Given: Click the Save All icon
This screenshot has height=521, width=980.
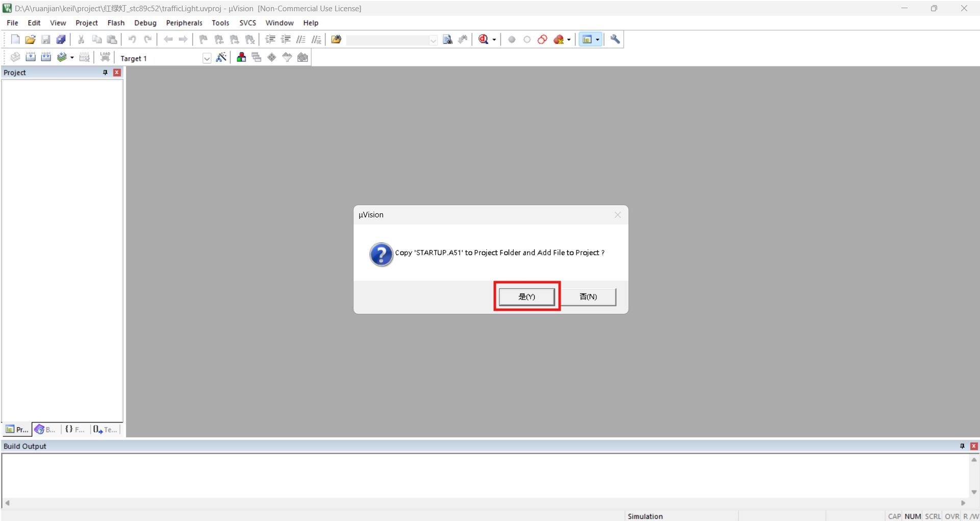Looking at the screenshot, I should coord(61,39).
